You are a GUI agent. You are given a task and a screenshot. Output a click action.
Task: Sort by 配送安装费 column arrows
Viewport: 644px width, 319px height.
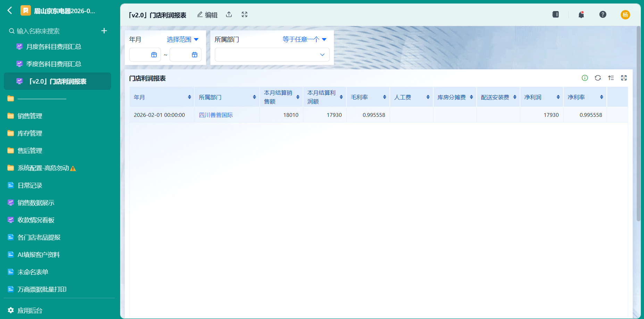(x=515, y=97)
